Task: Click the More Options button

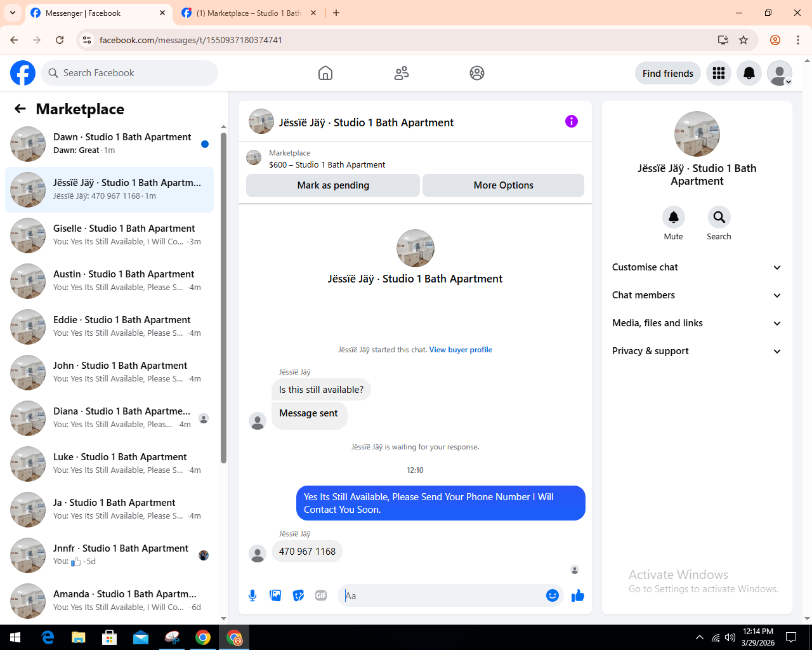Action: [503, 185]
